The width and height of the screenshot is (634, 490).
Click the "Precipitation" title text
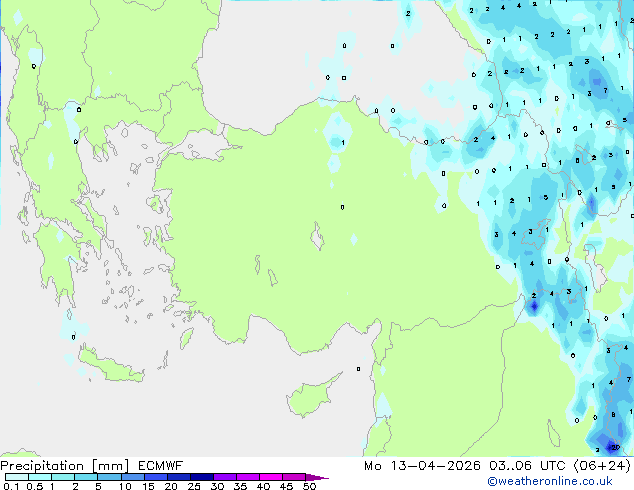(42, 466)
